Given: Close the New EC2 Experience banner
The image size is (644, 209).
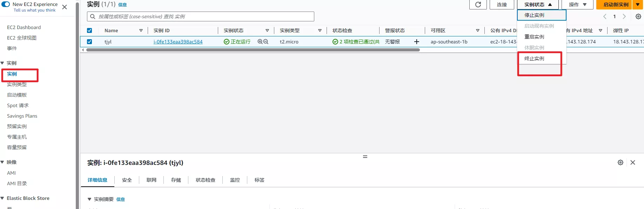Looking at the screenshot, I should [65, 7].
